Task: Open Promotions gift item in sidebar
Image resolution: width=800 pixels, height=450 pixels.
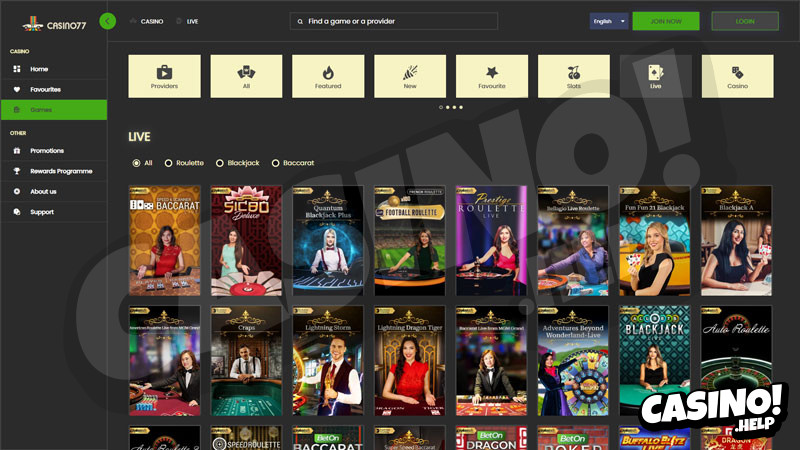Action: [54, 151]
